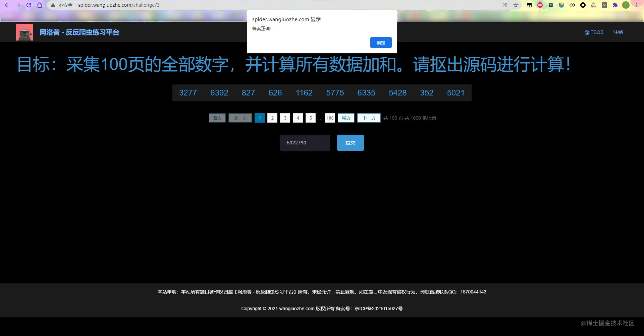Click the site logo avatar image
The width and height of the screenshot is (644, 336).
(24, 32)
